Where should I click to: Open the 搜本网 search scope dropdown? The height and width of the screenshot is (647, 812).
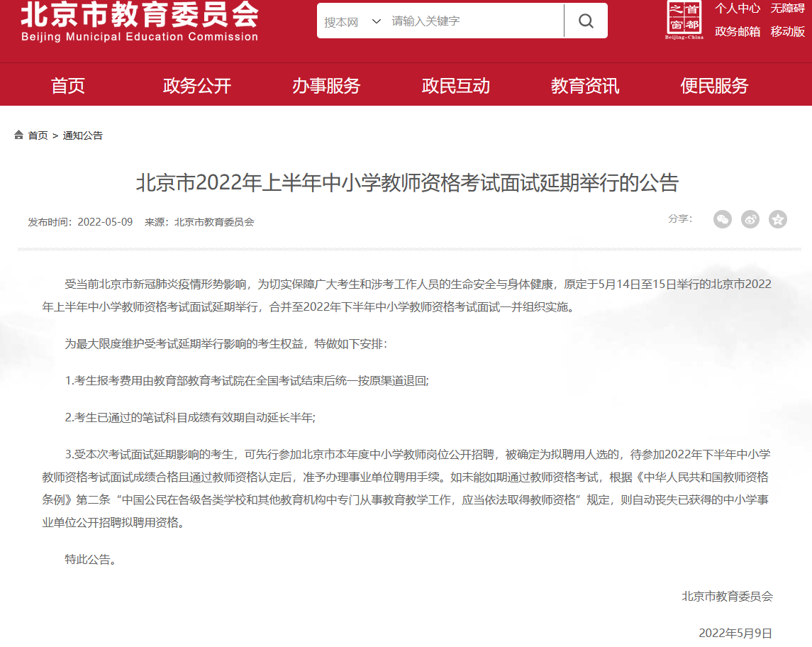[352, 21]
